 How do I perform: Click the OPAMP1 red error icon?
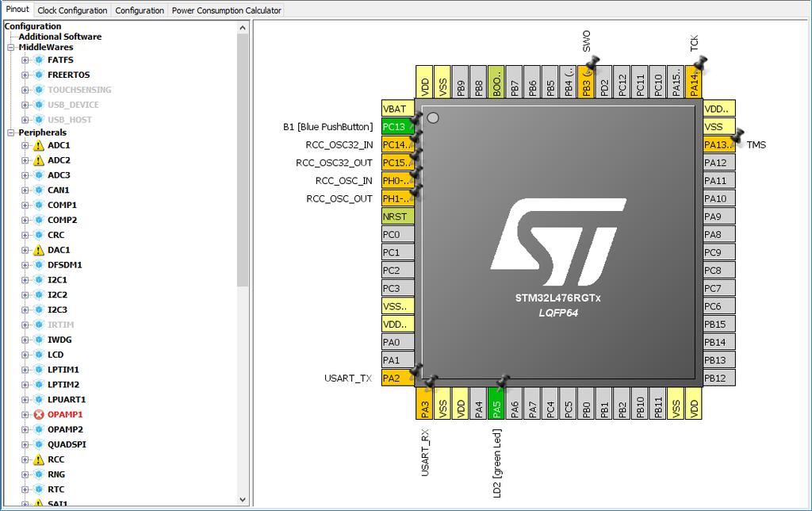pos(39,415)
